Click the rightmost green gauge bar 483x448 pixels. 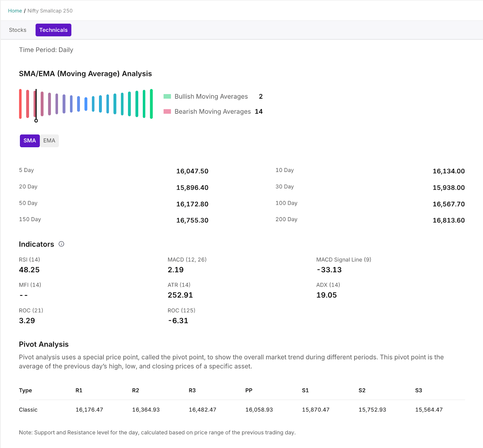[x=151, y=104]
